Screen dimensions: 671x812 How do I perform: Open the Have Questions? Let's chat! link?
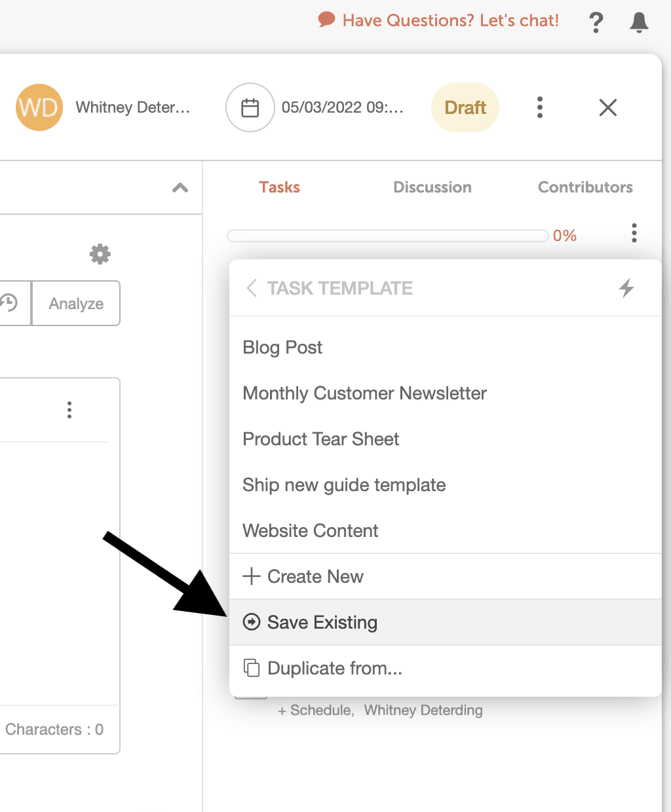(x=450, y=20)
